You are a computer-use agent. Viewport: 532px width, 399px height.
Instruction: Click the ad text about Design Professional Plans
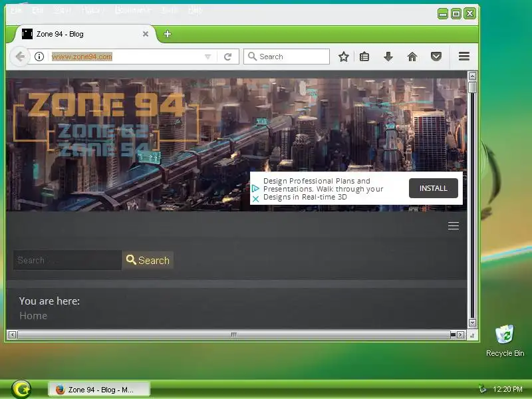click(323, 189)
